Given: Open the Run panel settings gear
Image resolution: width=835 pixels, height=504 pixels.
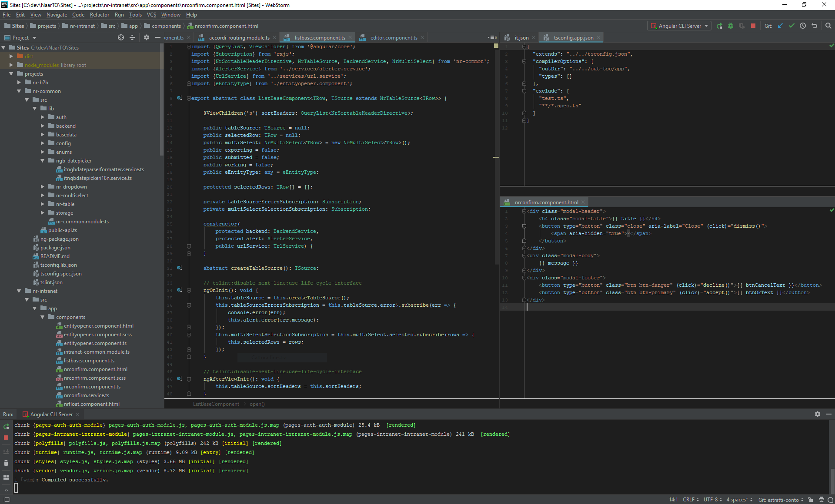Looking at the screenshot, I should pyautogui.click(x=818, y=414).
